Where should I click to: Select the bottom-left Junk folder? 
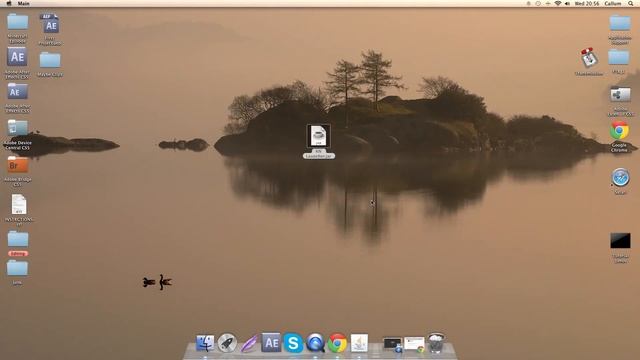pyautogui.click(x=17, y=268)
